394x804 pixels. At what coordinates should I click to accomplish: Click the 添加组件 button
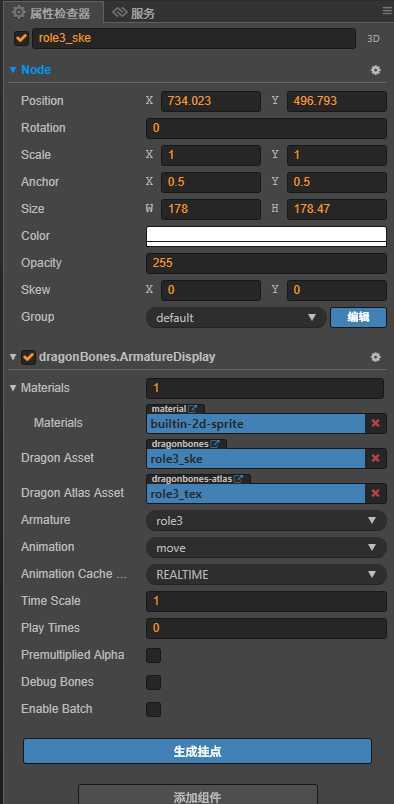(x=198, y=796)
